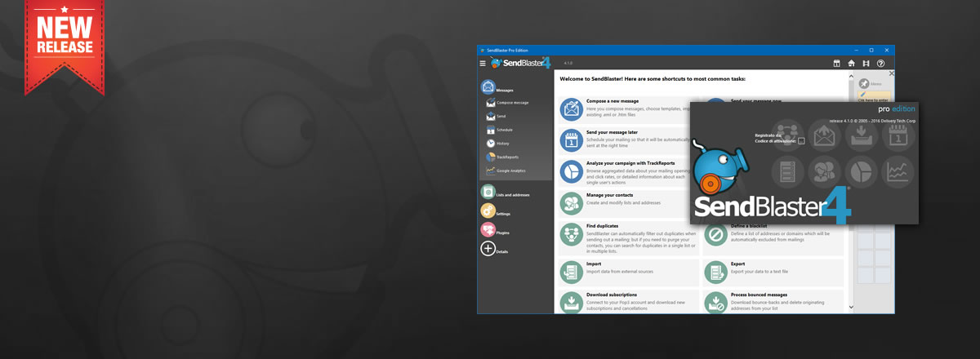Click the Define a blacklist icon

point(715,234)
